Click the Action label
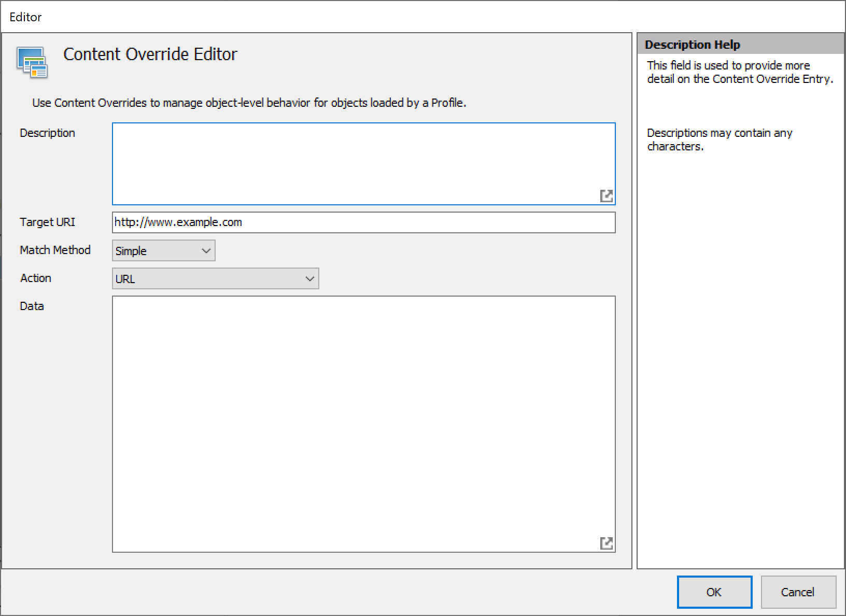Screen dimensions: 846x616 click(35, 278)
